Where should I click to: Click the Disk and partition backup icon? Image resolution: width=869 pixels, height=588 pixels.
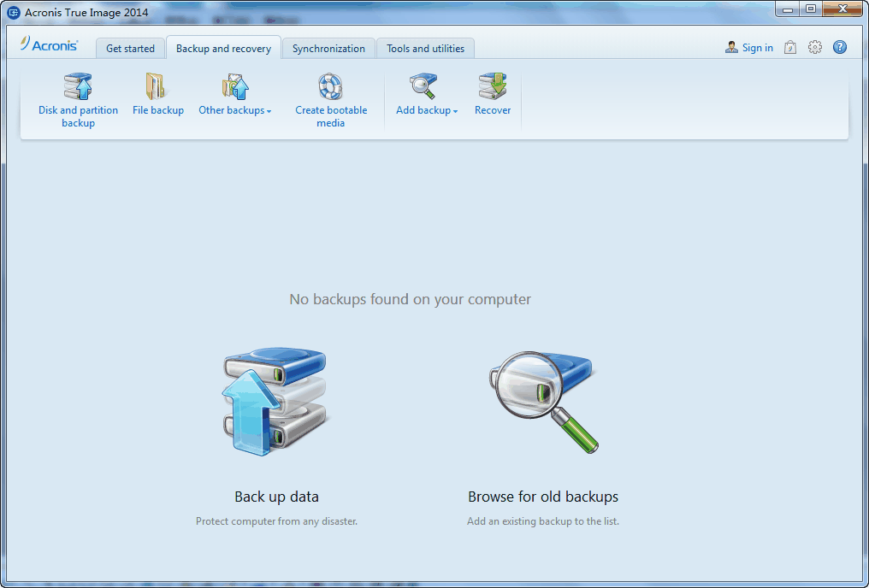click(x=78, y=86)
